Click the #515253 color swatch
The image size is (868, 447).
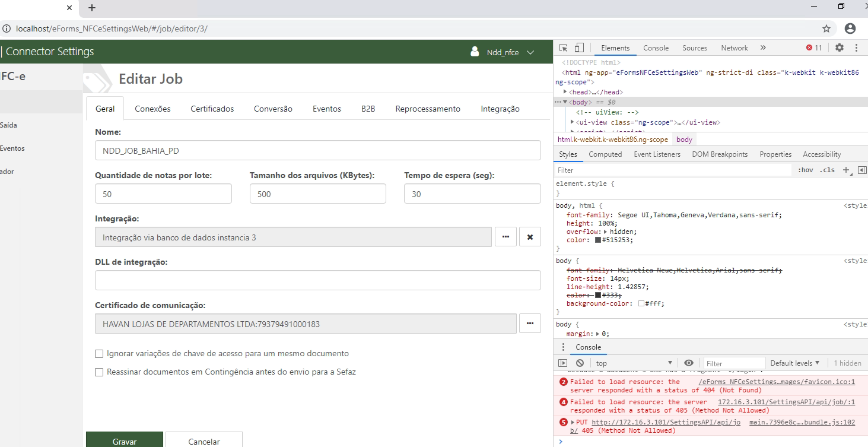point(598,240)
